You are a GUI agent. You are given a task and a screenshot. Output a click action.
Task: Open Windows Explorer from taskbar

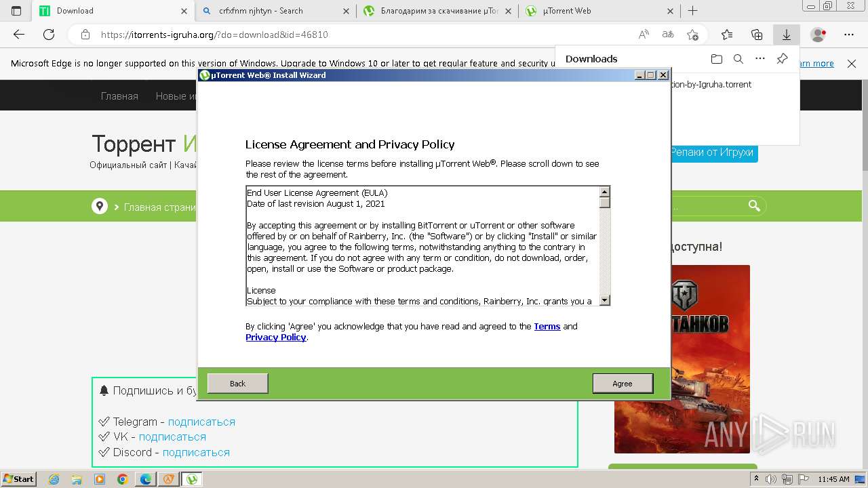point(77,479)
